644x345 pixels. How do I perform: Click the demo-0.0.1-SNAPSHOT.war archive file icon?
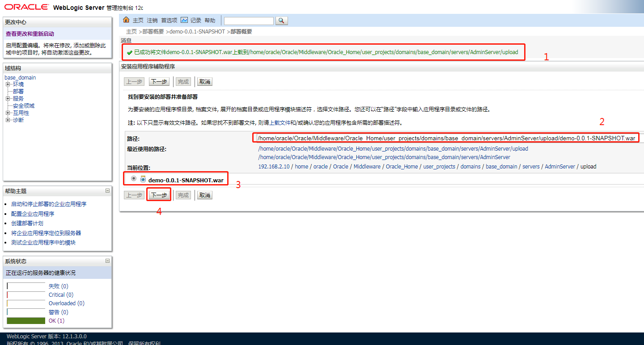[143, 179]
